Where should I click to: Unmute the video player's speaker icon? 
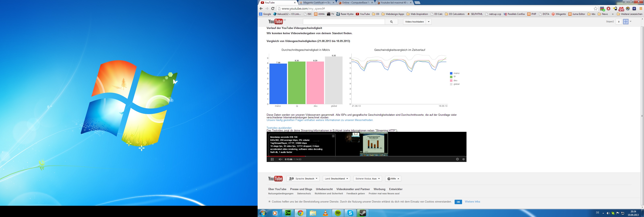(280, 159)
